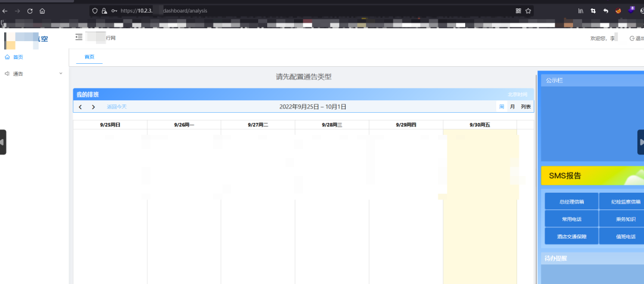
Task: Click the 9/30周五 column header
Action: 479,125
